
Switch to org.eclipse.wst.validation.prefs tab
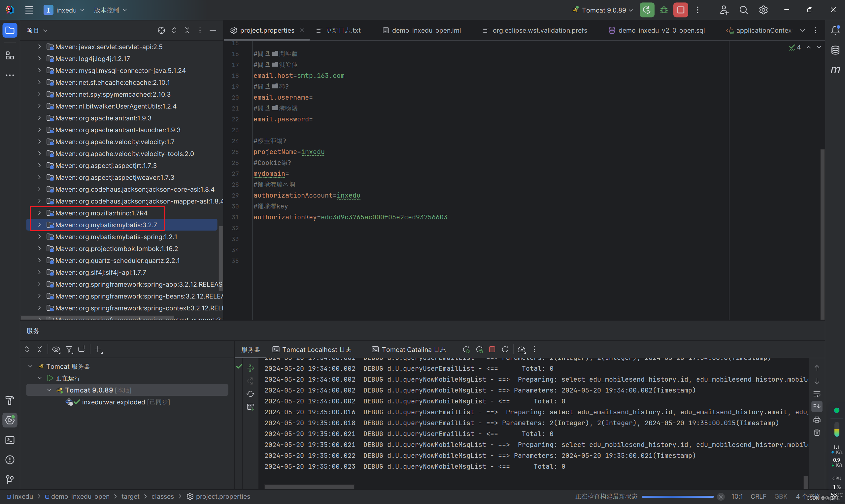tap(535, 31)
